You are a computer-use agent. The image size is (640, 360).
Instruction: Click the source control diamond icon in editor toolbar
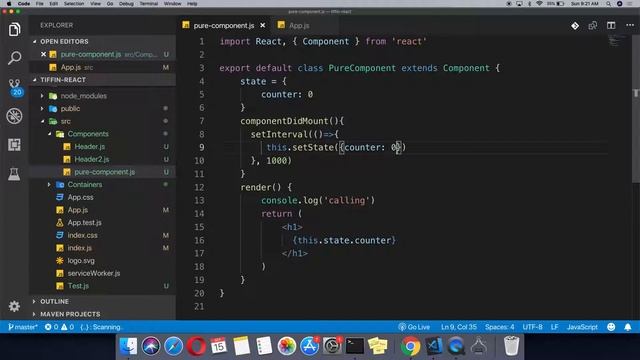click(x=575, y=26)
